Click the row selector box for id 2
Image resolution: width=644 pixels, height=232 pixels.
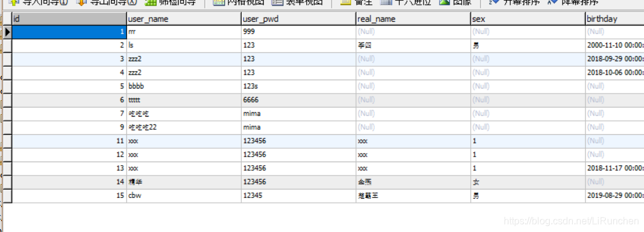(x=7, y=46)
